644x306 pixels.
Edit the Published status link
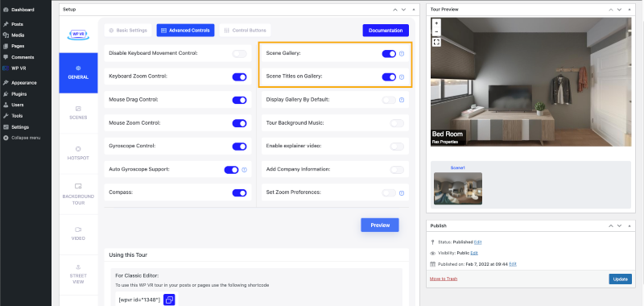(x=477, y=242)
